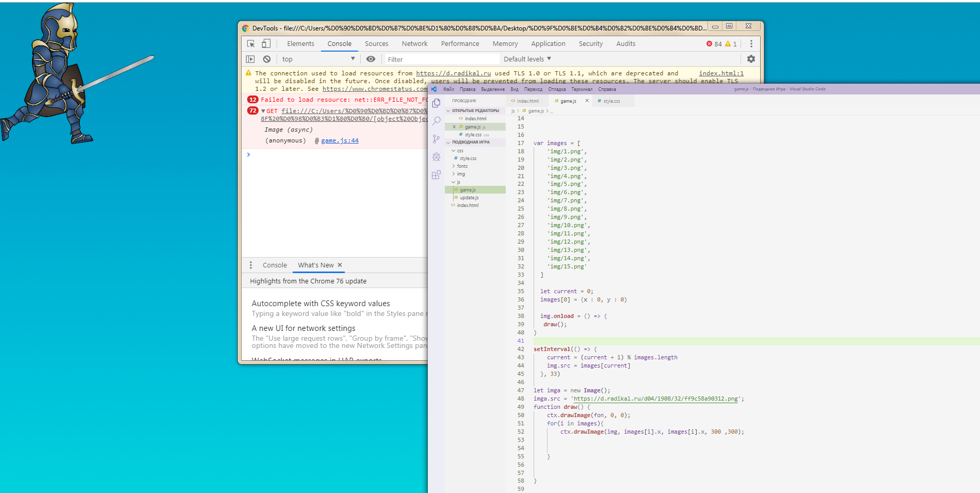The height and width of the screenshot is (493, 980).
Task: Toggle device toolbar icon in DevTools
Action: [x=266, y=44]
